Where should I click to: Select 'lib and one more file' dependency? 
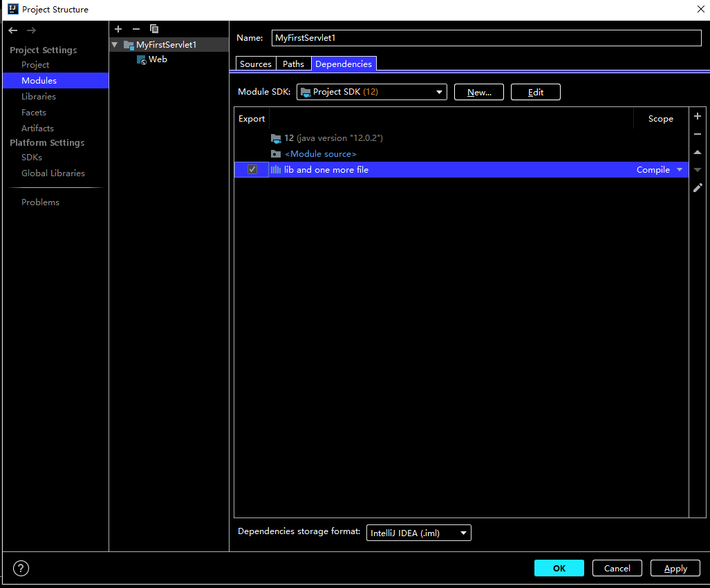tap(461, 170)
